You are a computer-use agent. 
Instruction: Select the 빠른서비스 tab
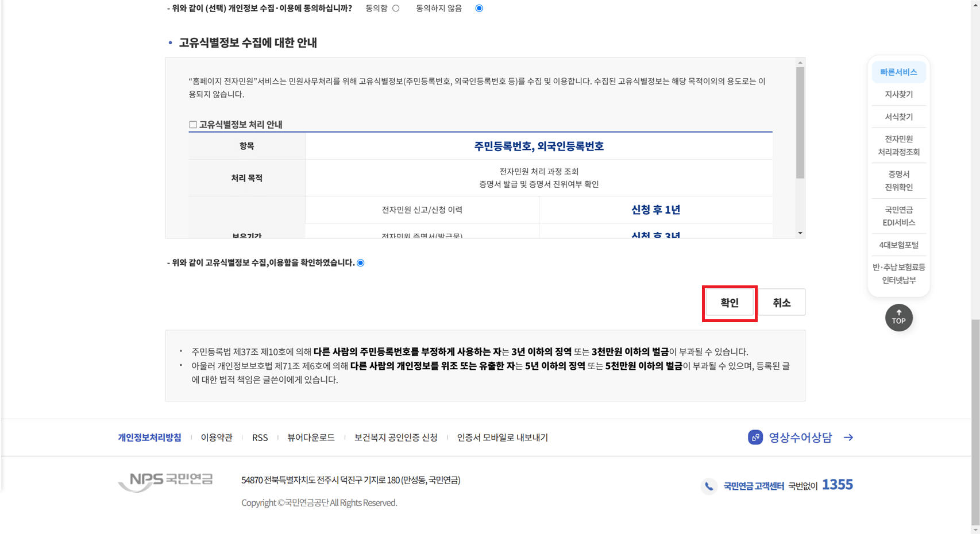pos(898,72)
